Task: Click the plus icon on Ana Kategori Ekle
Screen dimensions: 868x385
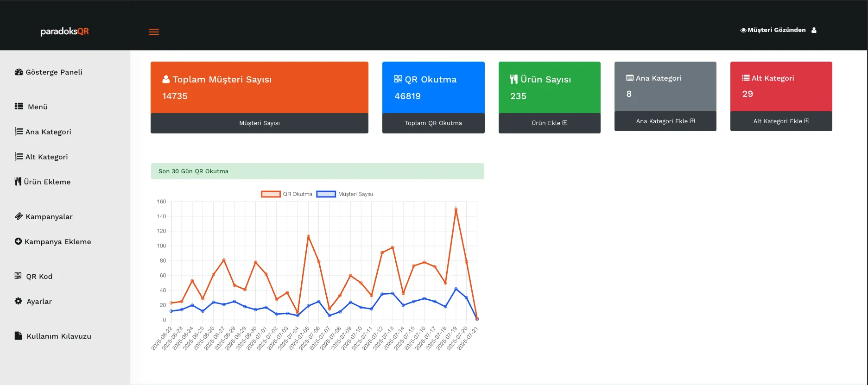Action: 692,121
